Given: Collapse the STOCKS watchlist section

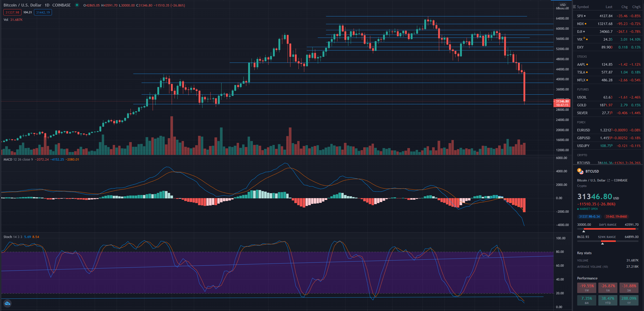Looking at the screenshot, I should tap(582, 57).
